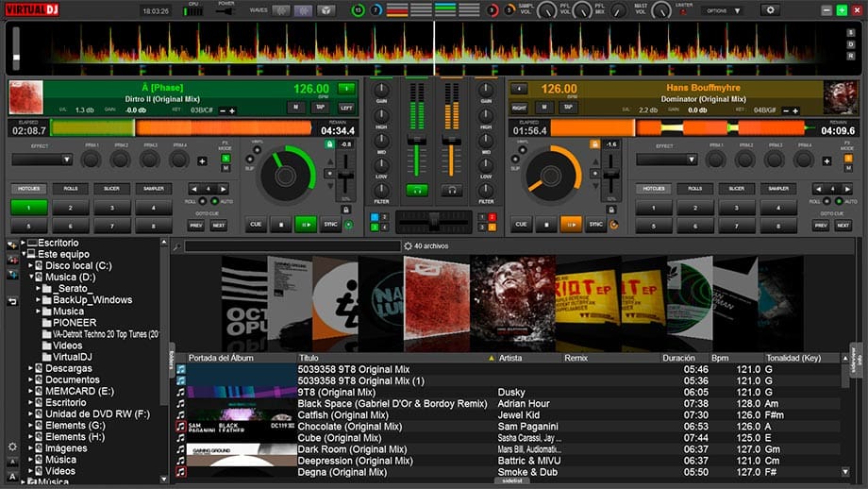This screenshot has height=489, width=868.
Task: Click the left deck pitch reset center button
Action: point(329,173)
